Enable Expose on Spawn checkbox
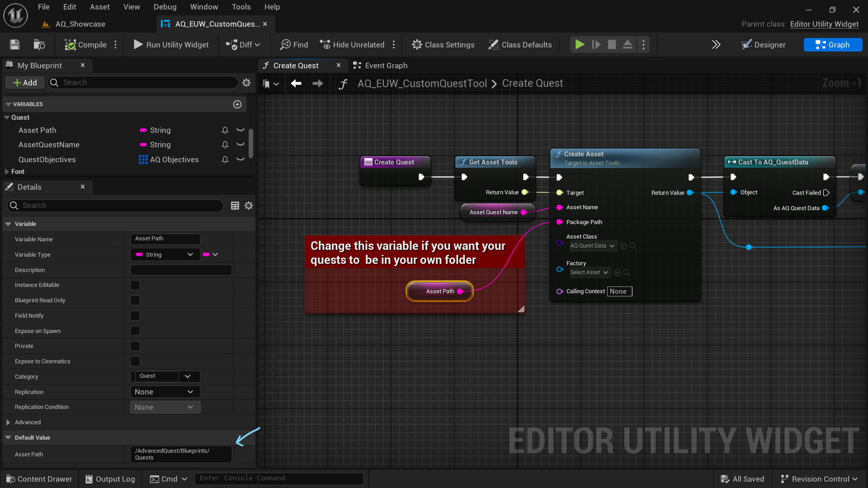Image resolution: width=868 pixels, height=488 pixels. pyautogui.click(x=135, y=331)
